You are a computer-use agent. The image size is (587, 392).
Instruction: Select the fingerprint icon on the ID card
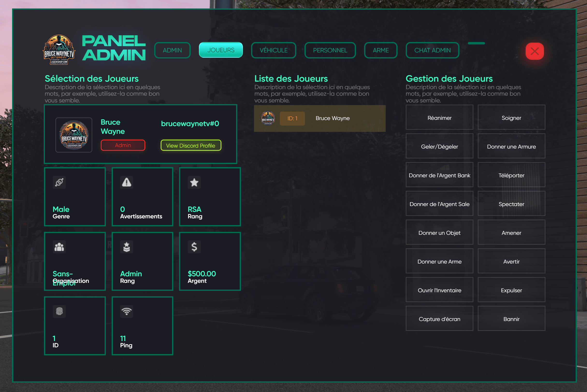(x=59, y=311)
